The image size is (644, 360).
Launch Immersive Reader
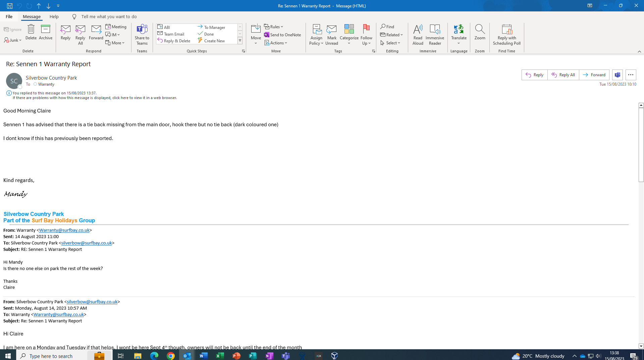(435, 35)
